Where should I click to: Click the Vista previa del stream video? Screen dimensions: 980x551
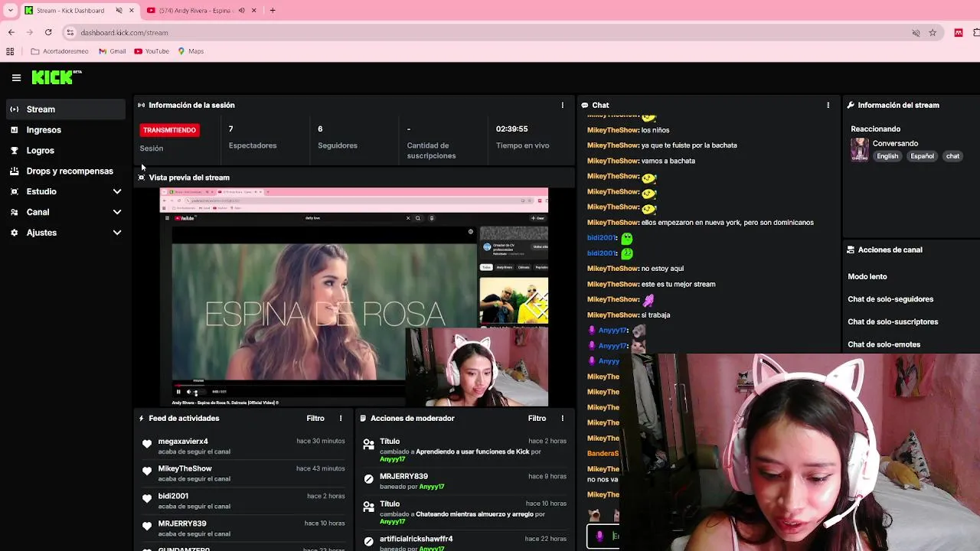[354, 297]
